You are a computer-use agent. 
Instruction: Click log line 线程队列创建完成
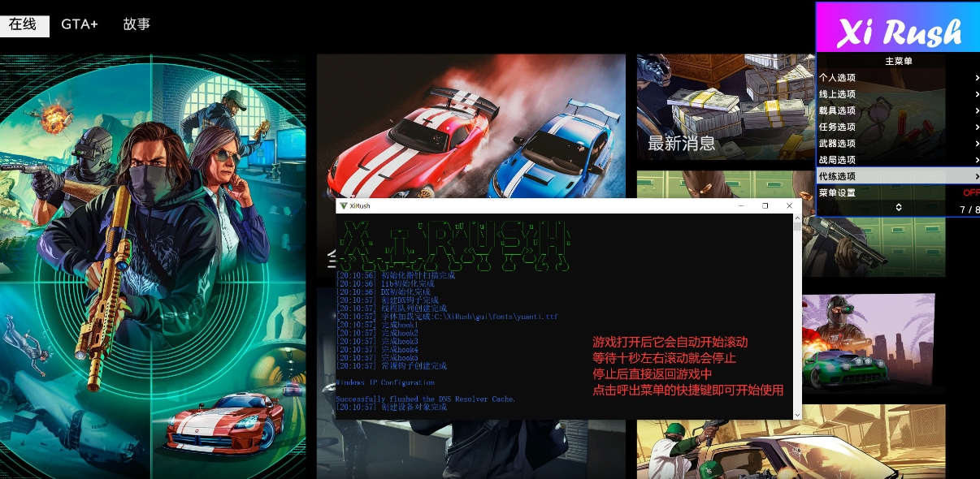click(x=392, y=309)
